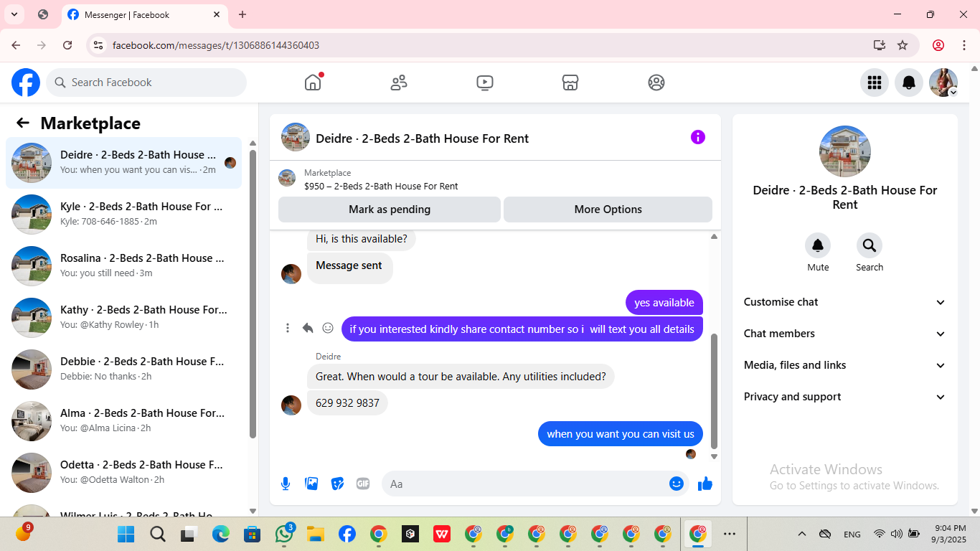Open the Chrome tab search dropdown

(14, 14)
